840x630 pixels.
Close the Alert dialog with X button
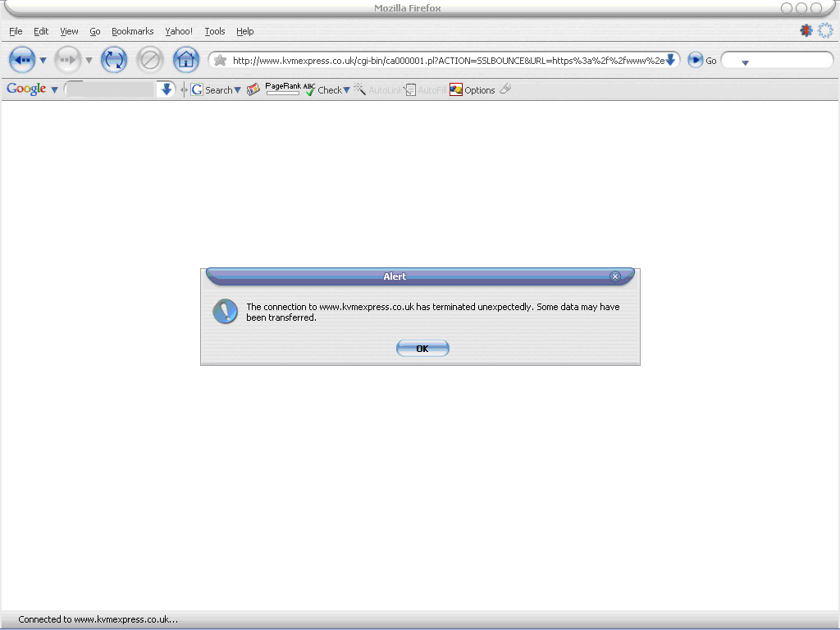tap(615, 276)
